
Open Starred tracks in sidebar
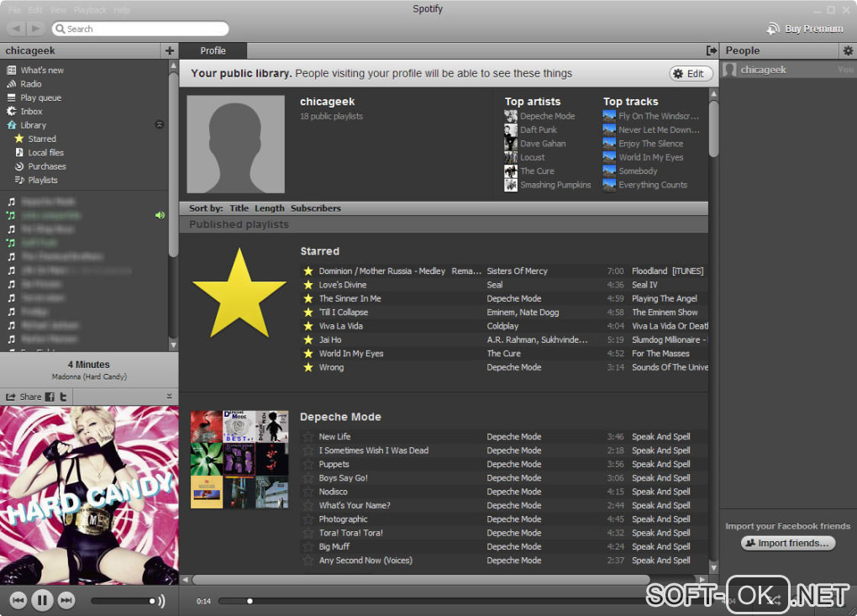(x=42, y=139)
